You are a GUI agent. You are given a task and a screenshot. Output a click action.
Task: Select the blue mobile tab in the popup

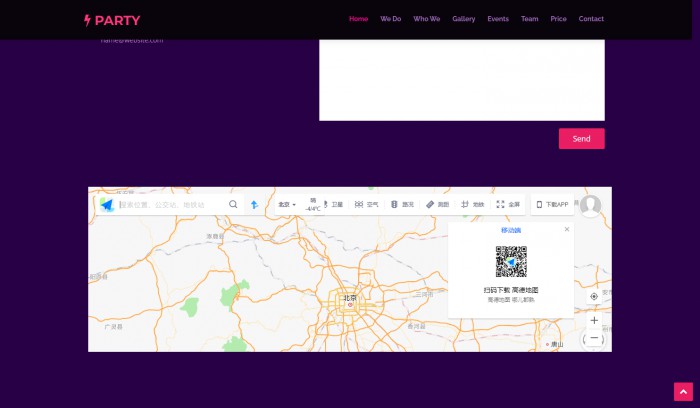click(x=511, y=230)
